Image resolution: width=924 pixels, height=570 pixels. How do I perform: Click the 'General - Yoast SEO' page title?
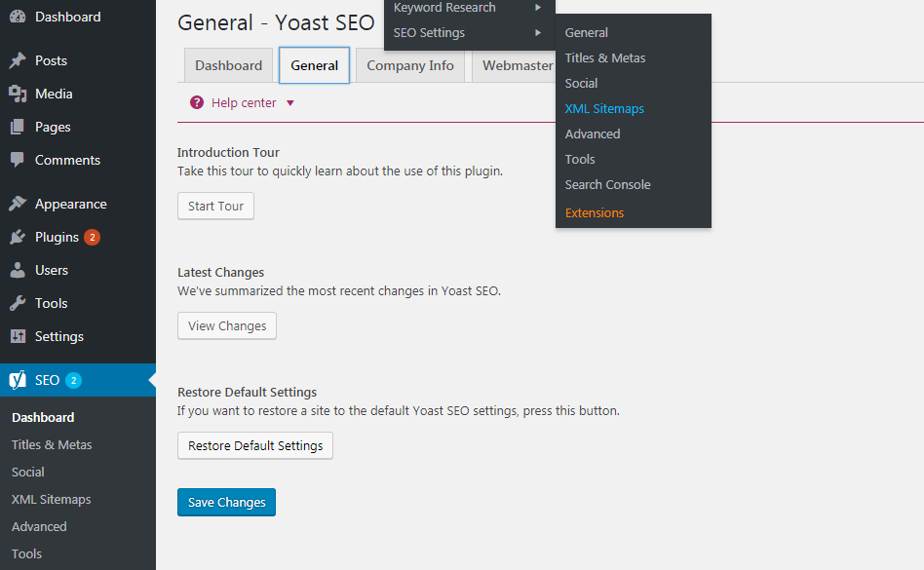276,23
